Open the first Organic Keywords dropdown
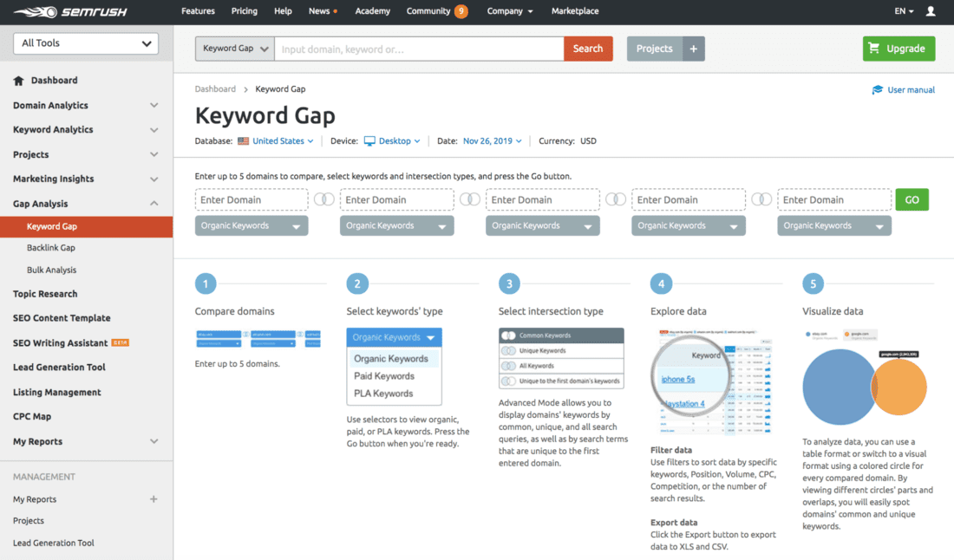Screen dimensions: 954x560 (251, 225)
